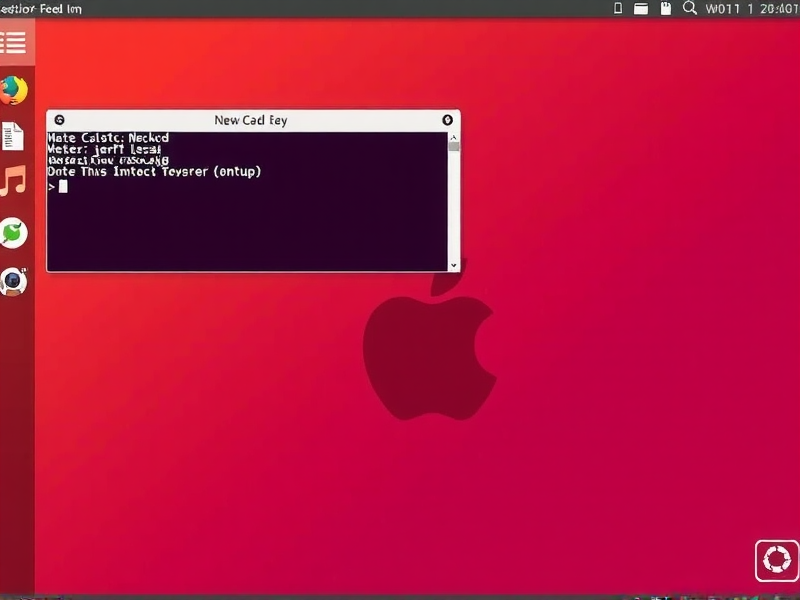800x600 pixels.
Task: Launch the camera app from the dock
Action: click(x=14, y=277)
